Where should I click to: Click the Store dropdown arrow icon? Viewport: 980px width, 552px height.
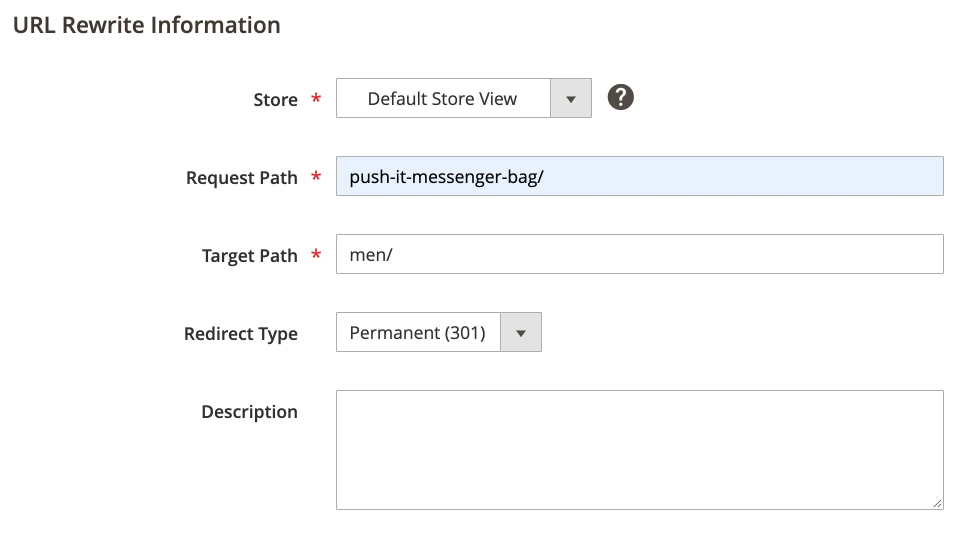pos(570,98)
